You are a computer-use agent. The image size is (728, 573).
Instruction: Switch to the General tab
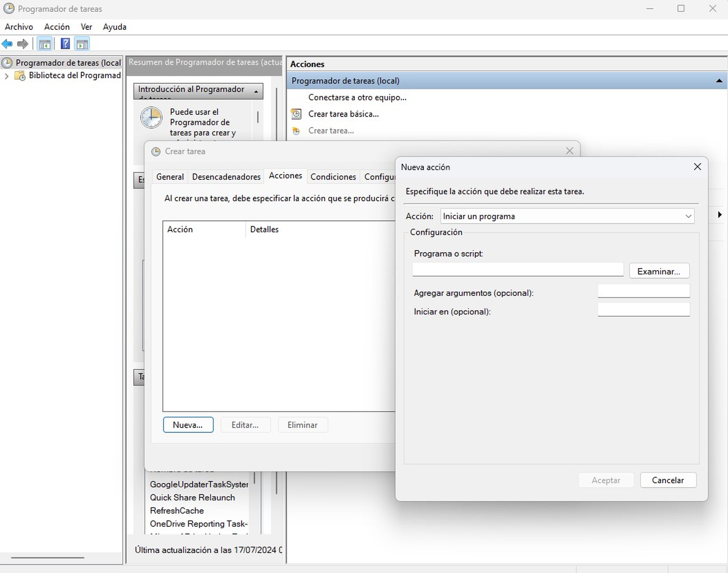coord(170,177)
